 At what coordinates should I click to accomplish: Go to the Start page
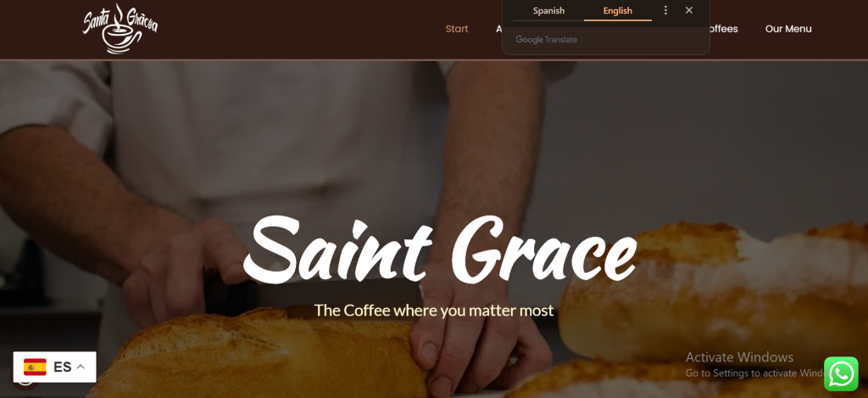[x=457, y=29]
